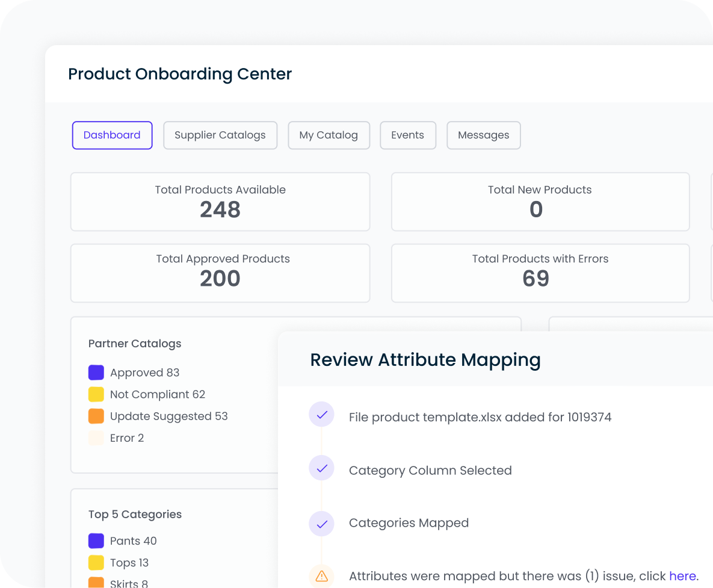Click the orange warning triangle icon
Viewport: 713px width, 588px height.
click(321, 576)
